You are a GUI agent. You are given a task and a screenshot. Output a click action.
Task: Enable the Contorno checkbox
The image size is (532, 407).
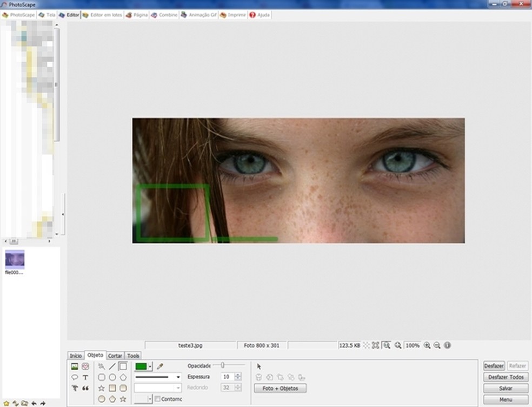[x=157, y=399]
